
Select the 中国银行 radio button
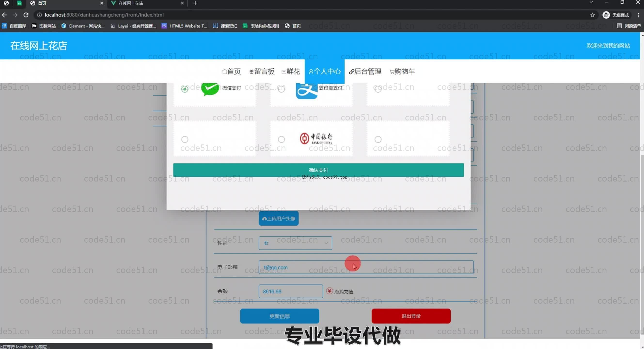(x=281, y=139)
